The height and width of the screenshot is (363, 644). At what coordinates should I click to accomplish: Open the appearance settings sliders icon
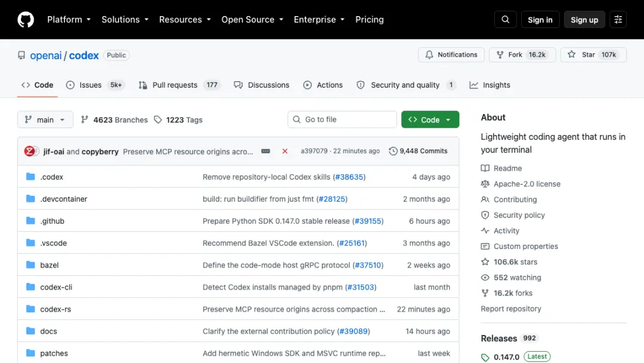click(x=618, y=19)
